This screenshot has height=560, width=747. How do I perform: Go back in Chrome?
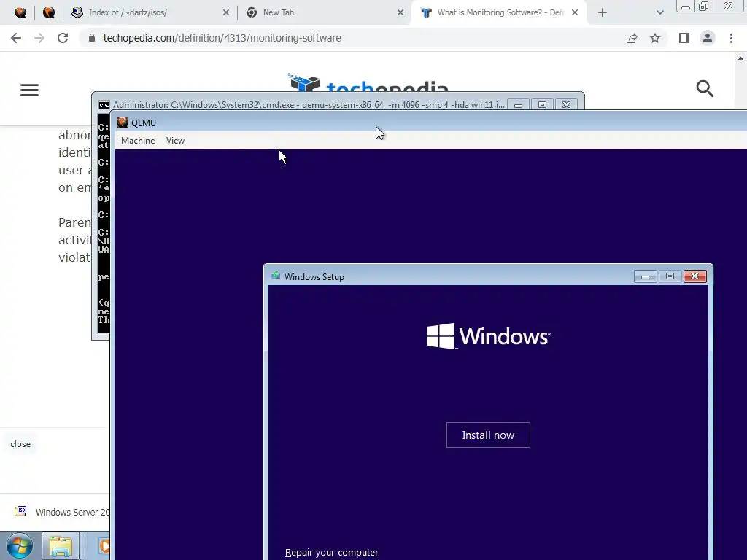tap(16, 38)
